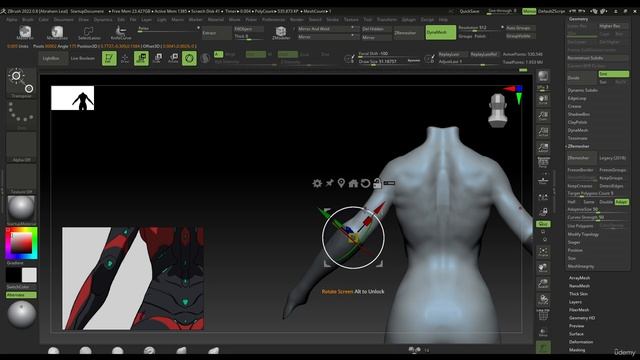Click gizmo location marker icon
This screenshot has height=360, width=640.
341,183
